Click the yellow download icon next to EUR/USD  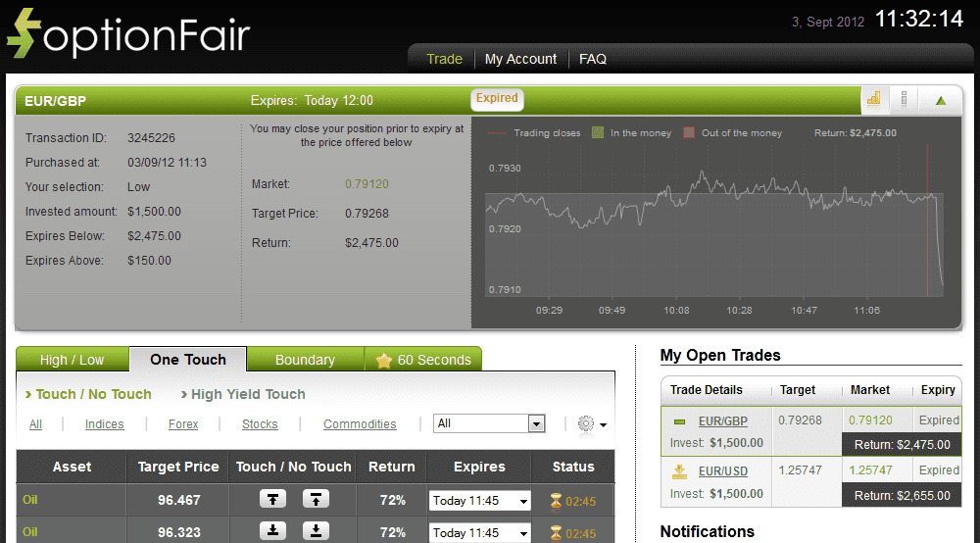click(679, 471)
